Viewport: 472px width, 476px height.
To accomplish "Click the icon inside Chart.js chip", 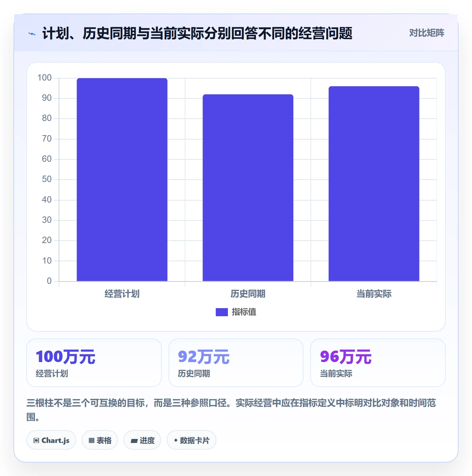I will point(36,440).
